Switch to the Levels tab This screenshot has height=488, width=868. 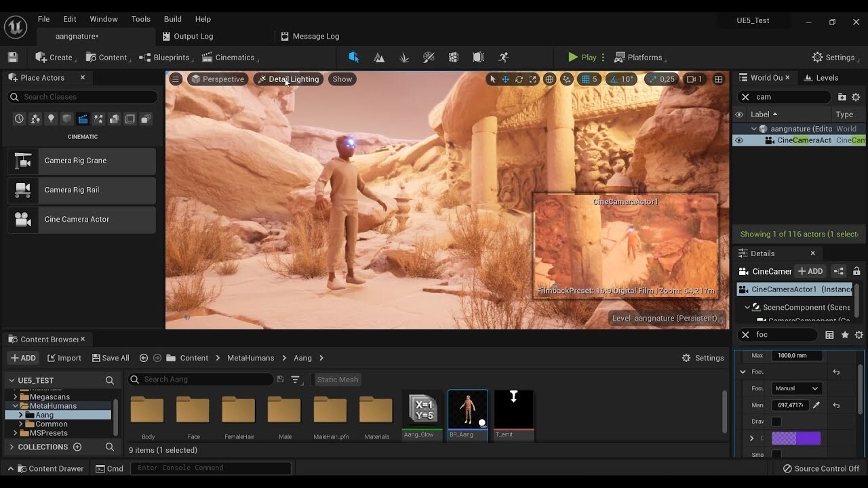[x=822, y=77]
